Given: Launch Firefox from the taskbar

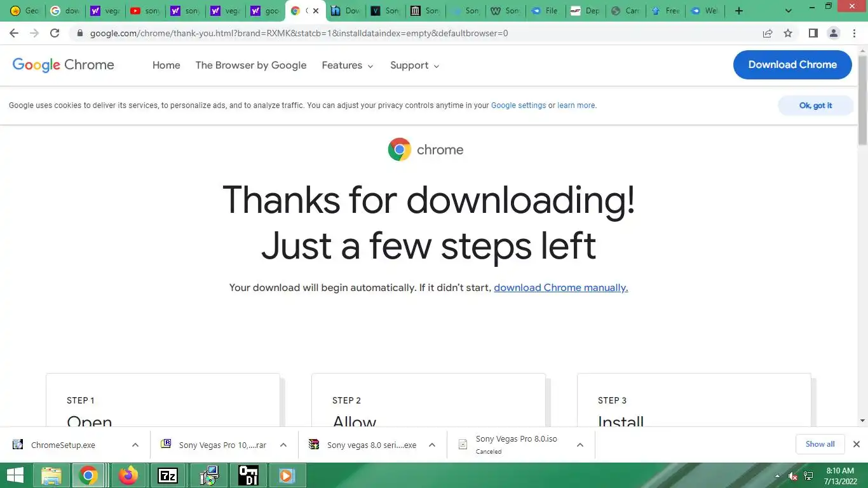Looking at the screenshot, I should tap(128, 475).
